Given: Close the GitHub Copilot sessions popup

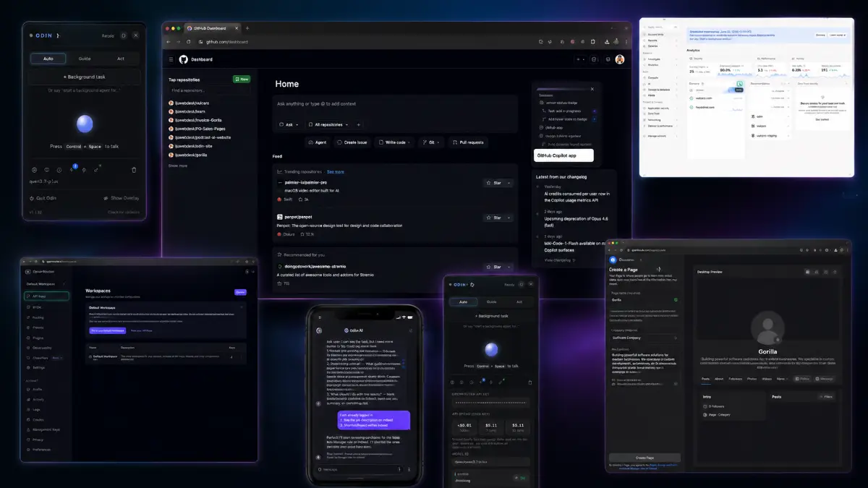Looking at the screenshot, I should (x=592, y=89).
